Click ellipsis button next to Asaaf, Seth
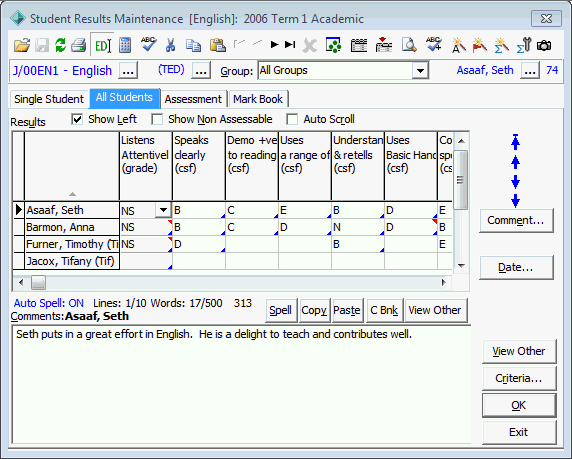 click(530, 71)
